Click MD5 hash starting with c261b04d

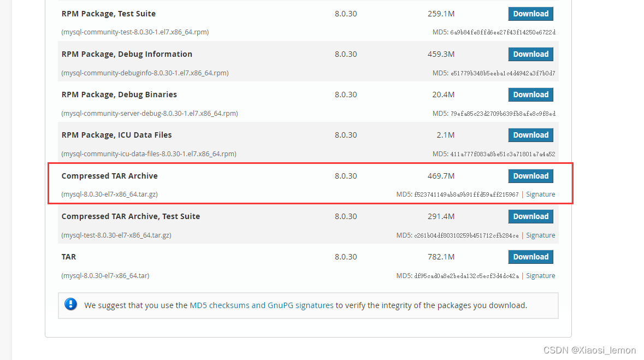[x=466, y=235]
